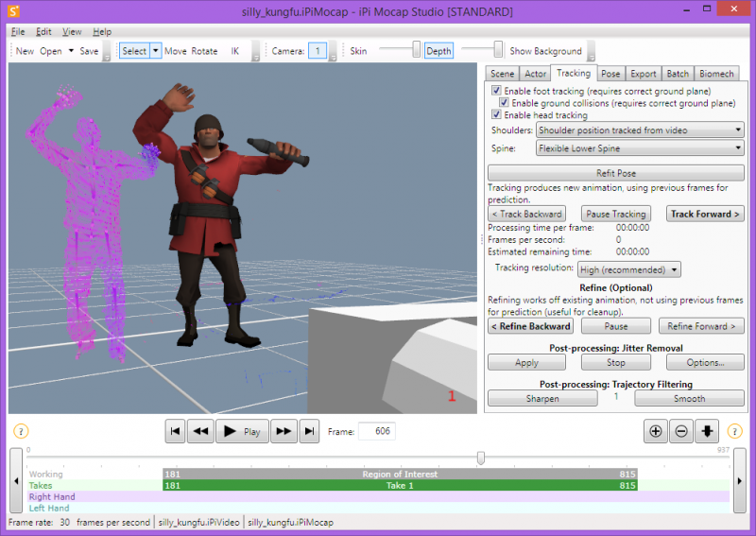Apply jitter removal
The image size is (756, 536).
point(526,362)
